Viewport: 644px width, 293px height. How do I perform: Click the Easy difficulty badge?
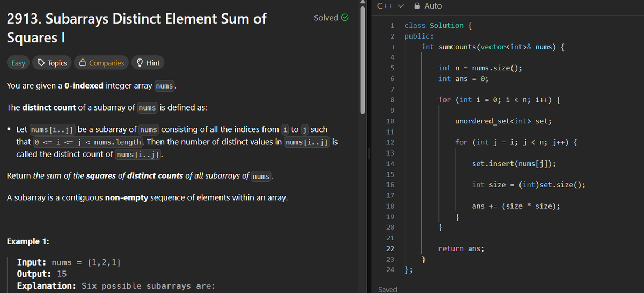pyautogui.click(x=18, y=63)
